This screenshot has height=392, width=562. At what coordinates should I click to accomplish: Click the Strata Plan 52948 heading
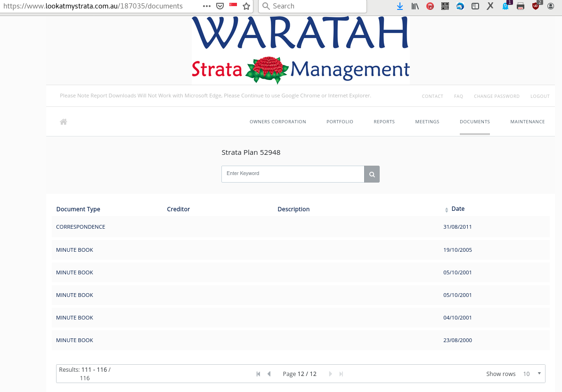tap(251, 152)
